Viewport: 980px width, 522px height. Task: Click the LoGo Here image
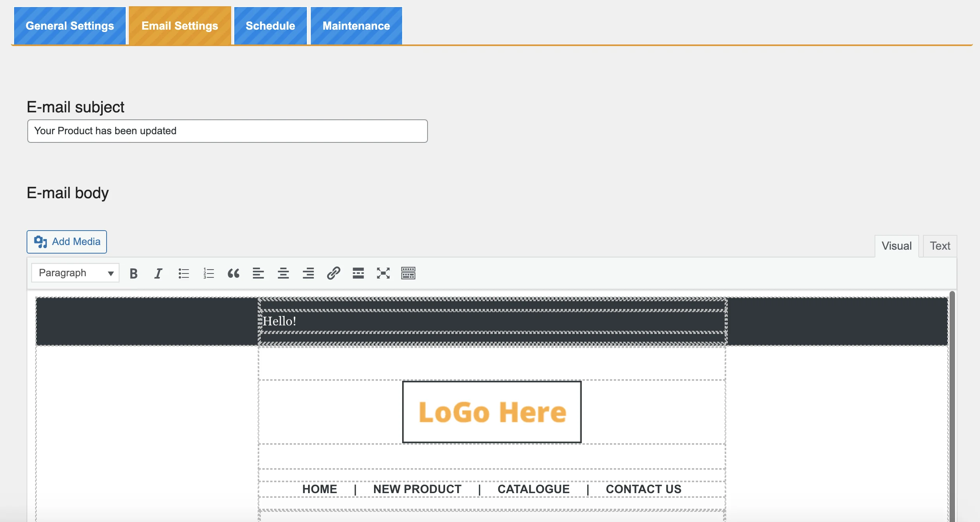pyautogui.click(x=492, y=412)
